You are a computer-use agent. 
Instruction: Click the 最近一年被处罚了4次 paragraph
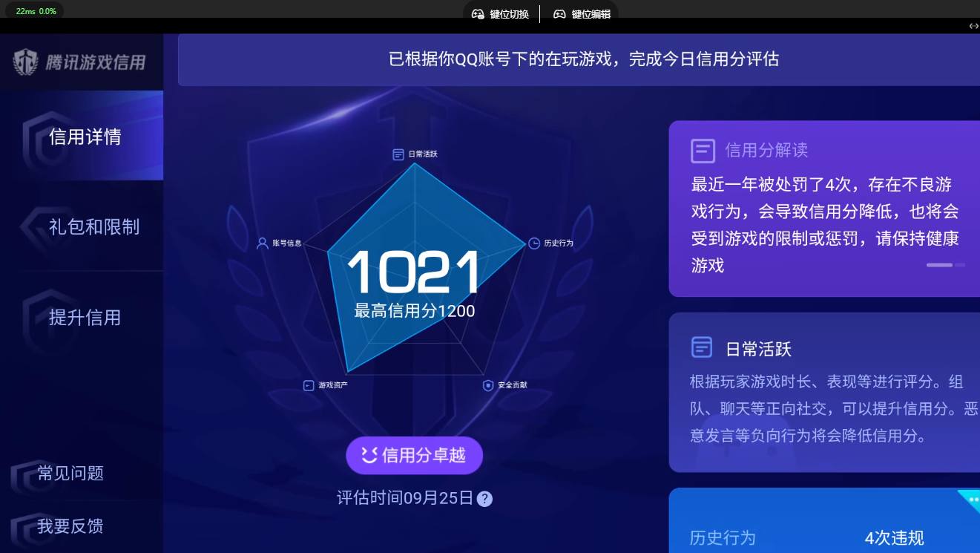pyautogui.click(x=825, y=225)
